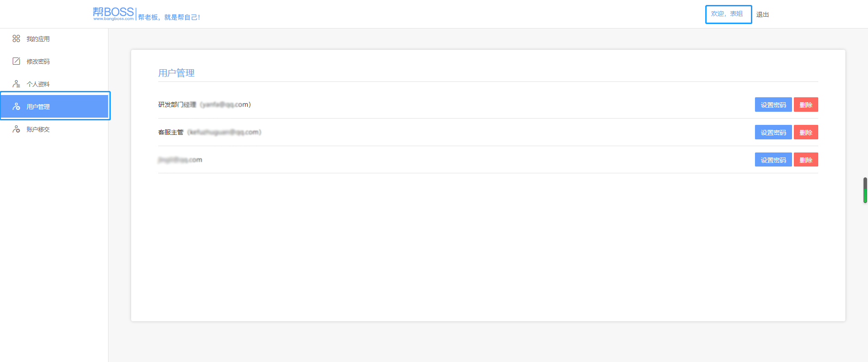Click the 用户管理 page heading
This screenshot has height=362, width=868.
click(176, 73)
